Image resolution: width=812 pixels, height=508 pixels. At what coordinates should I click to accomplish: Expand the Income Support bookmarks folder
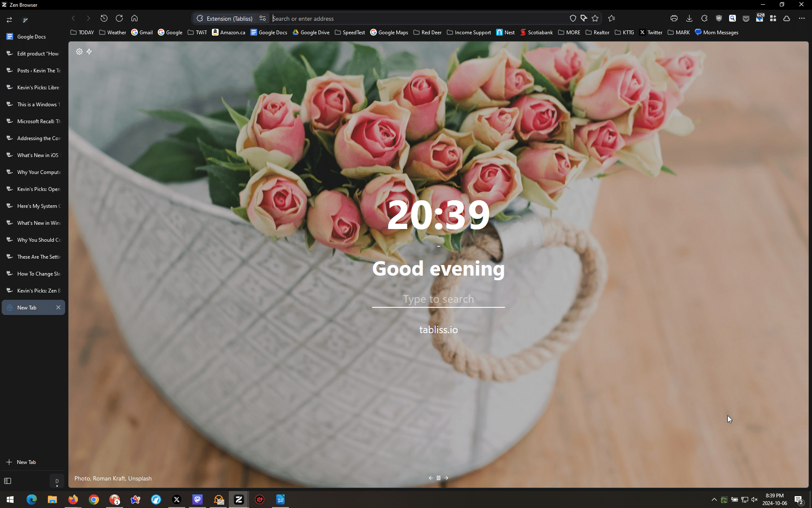tap(469, 33)
